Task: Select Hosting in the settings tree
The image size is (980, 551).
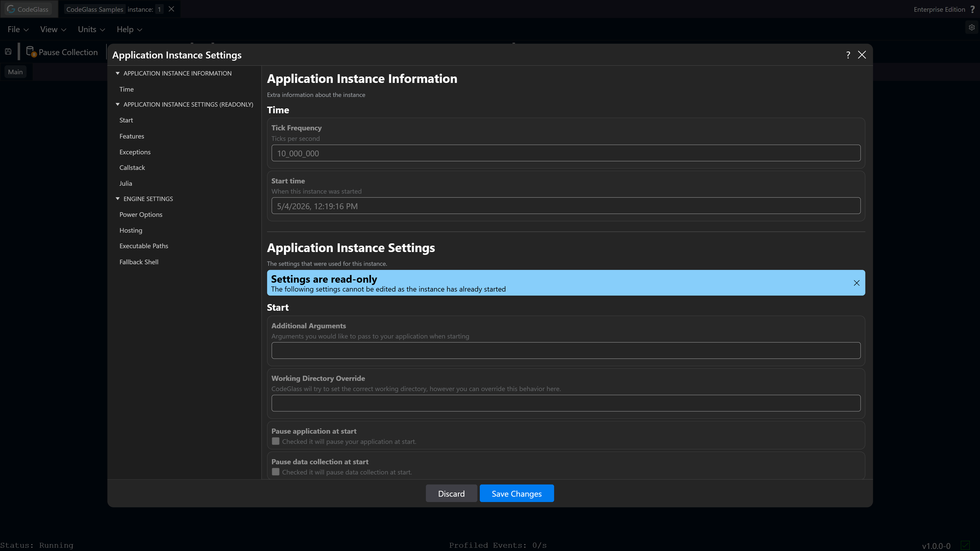Action: coord(130,230)
